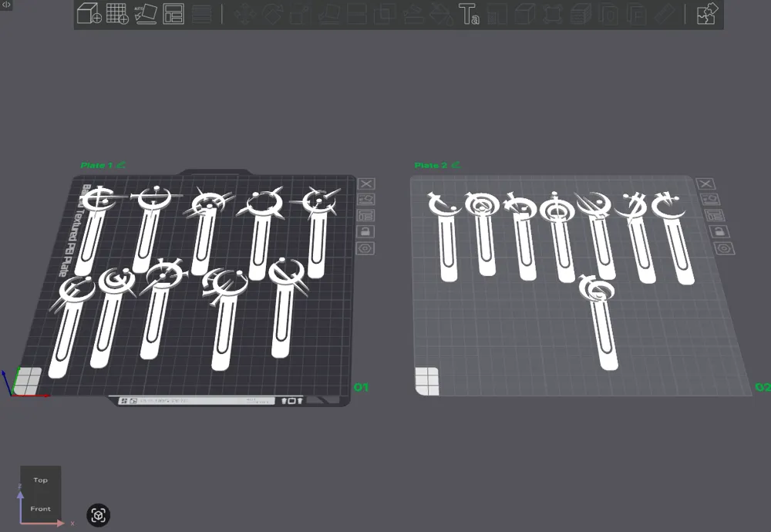This screenshot has width=771, height=532.
Task: Add another build plate
Action: tap(117, 14)
